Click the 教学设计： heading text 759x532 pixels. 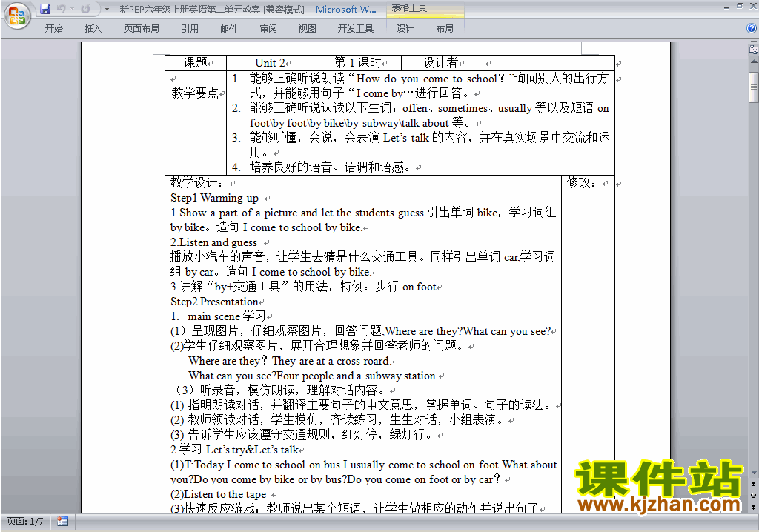(196, 182)
